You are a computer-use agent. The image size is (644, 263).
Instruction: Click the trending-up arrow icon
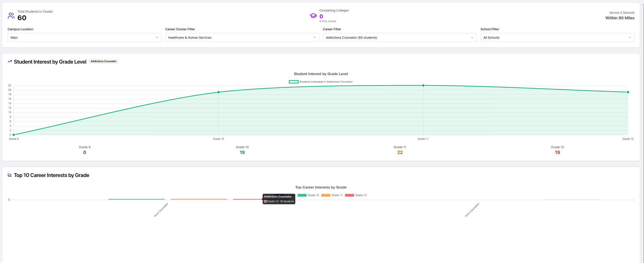(10, 61)
